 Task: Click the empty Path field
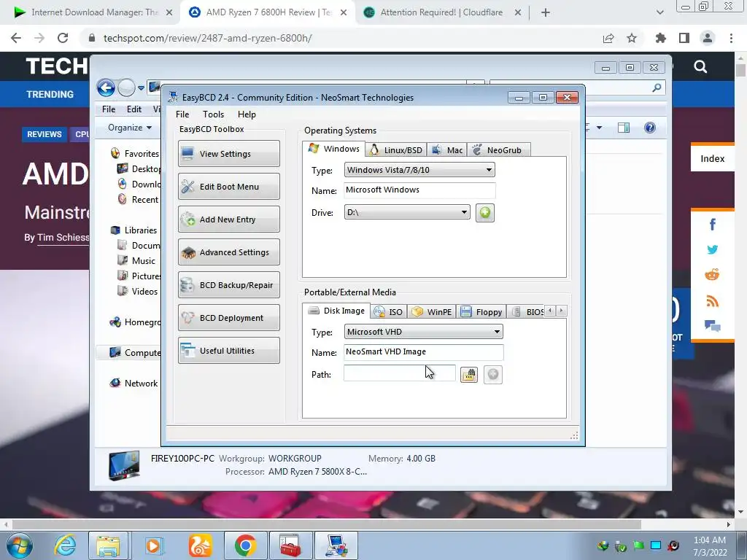[399, 373]
